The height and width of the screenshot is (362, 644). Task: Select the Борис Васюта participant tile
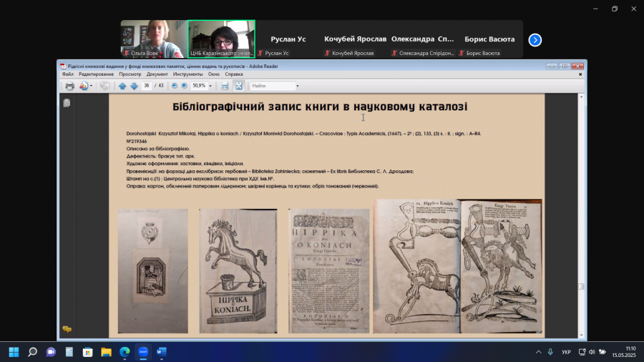point(489,39)
